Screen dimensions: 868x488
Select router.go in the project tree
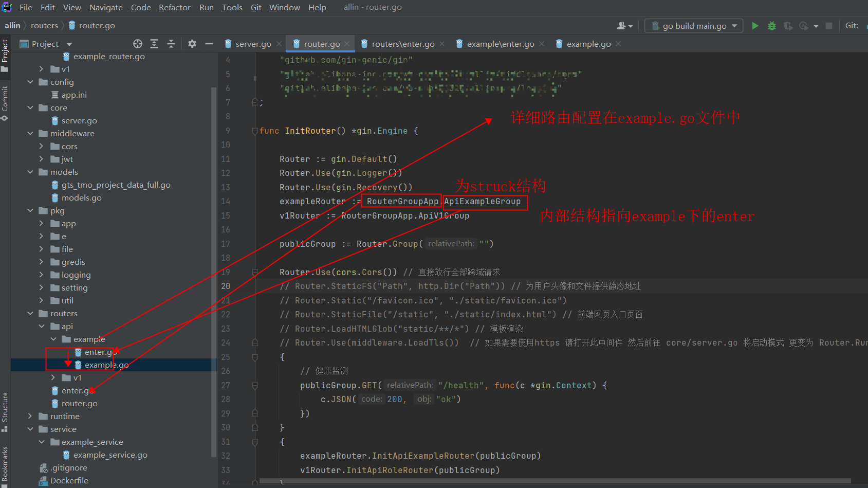coord(79,403)
